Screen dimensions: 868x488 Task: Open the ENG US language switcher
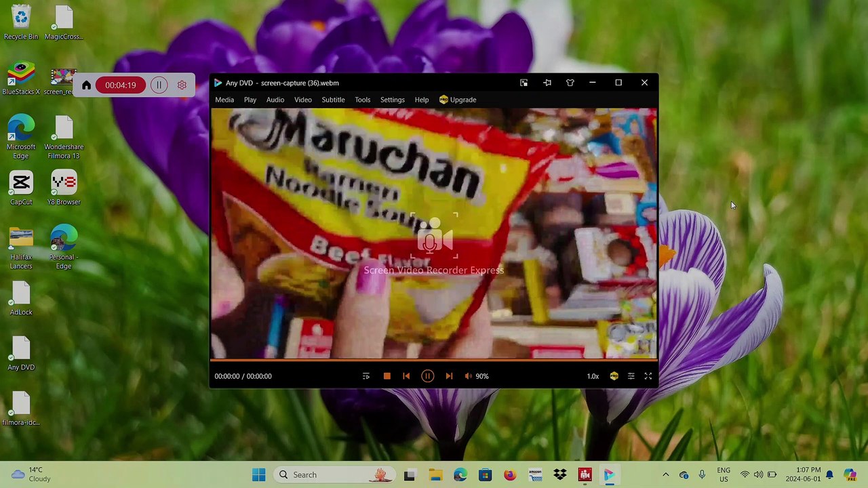pos(724,475)
